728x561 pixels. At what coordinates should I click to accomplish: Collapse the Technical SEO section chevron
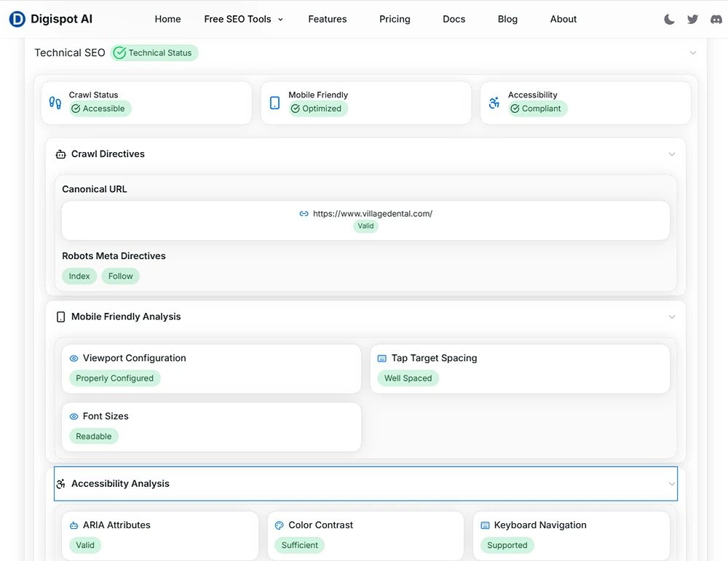pos(693,53)
